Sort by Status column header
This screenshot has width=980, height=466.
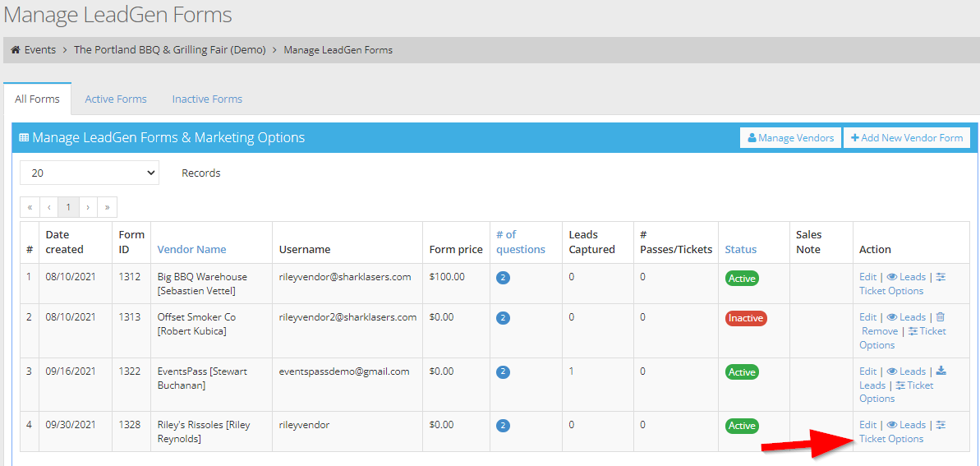click(x=741, y=249)
